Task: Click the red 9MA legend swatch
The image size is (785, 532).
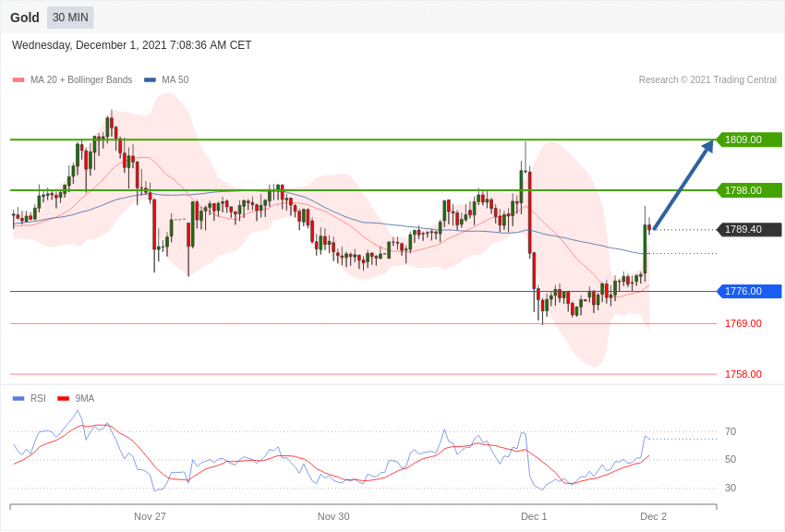Action: (63, 398)
